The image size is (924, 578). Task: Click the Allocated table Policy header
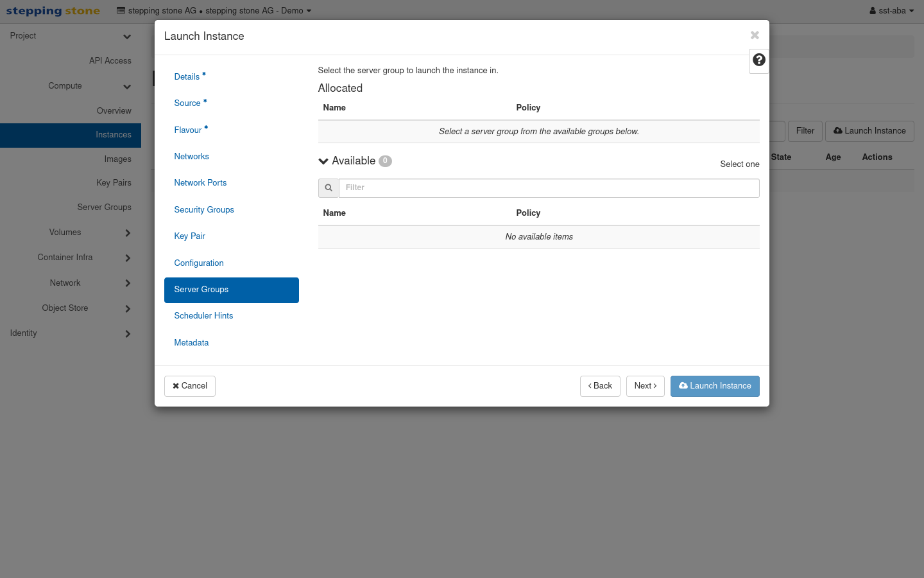528,107
